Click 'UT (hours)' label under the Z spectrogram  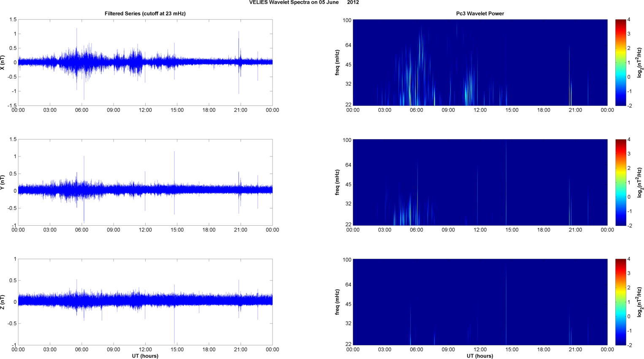480,356
